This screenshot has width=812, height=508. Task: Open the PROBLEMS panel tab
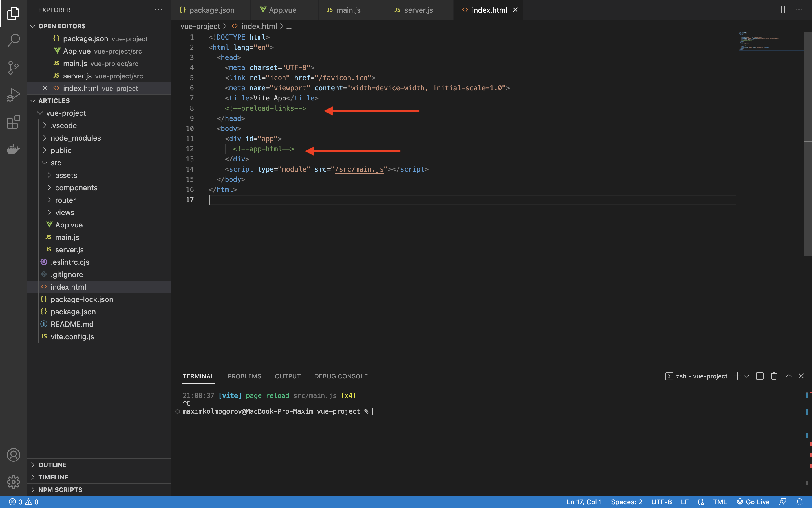click(x=244, y=376)
